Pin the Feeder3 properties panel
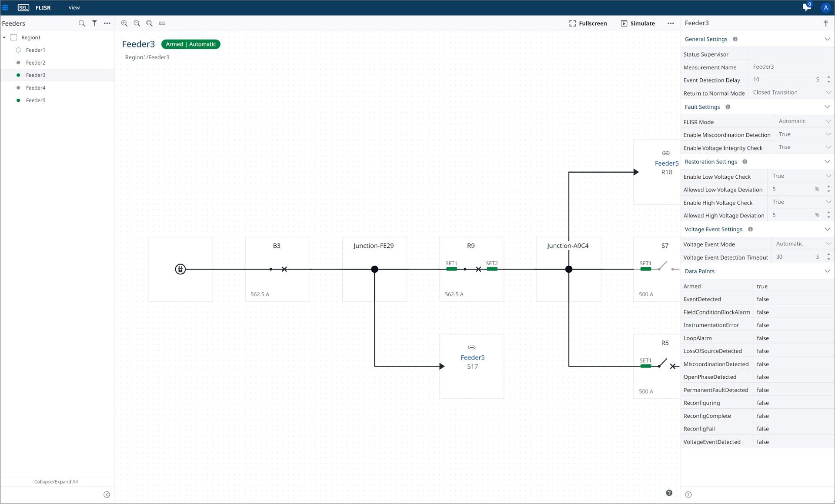Image resolution: width=835 pixels, height=504 pixels. tap(825, 23)
